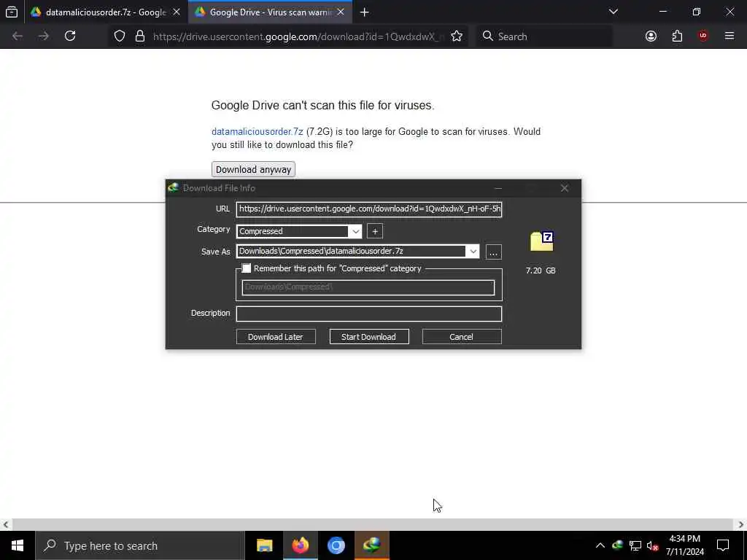Click the site padlock icon
The height and width of the screenshot is (560, 747).
point(139,36)
